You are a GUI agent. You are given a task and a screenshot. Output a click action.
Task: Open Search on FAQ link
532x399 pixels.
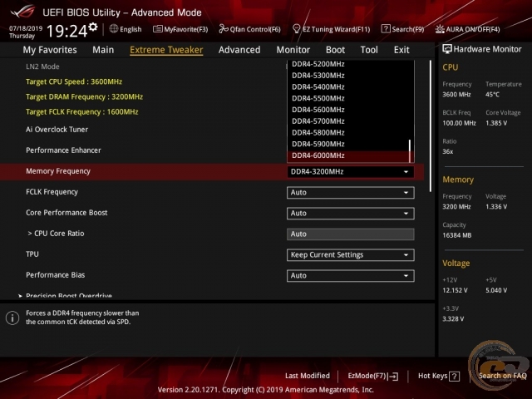[502, 376]
